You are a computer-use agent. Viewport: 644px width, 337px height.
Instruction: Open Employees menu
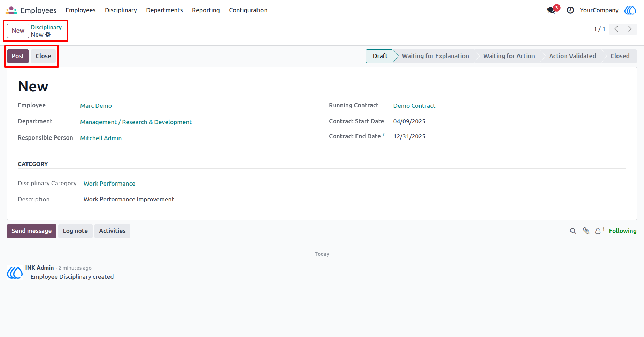[x=80, y=10]
